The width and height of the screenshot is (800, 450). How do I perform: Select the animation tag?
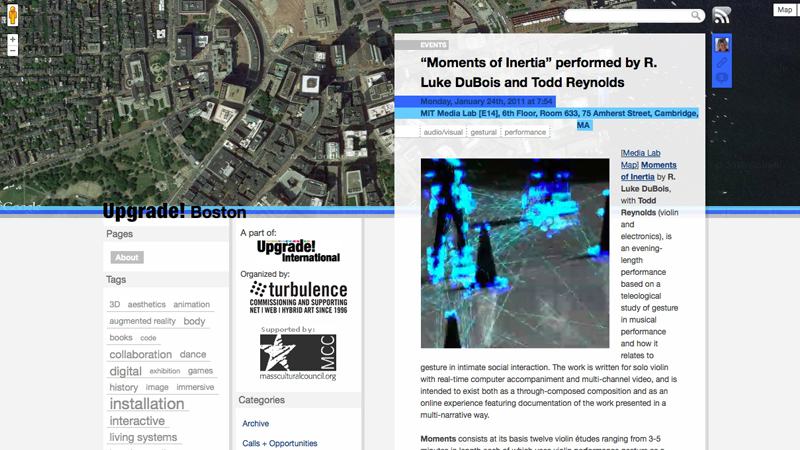click(x=191, y=304)
